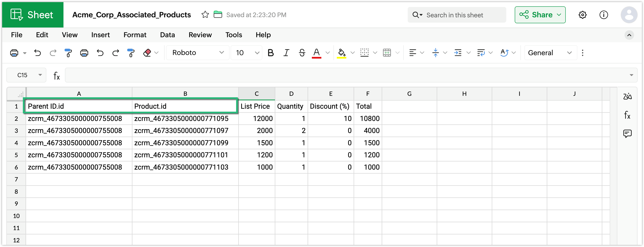Image resolution: width=644 pixels, height=247 pixels.
Task: Click the C15 name box
Action: (x=26, y=75)
